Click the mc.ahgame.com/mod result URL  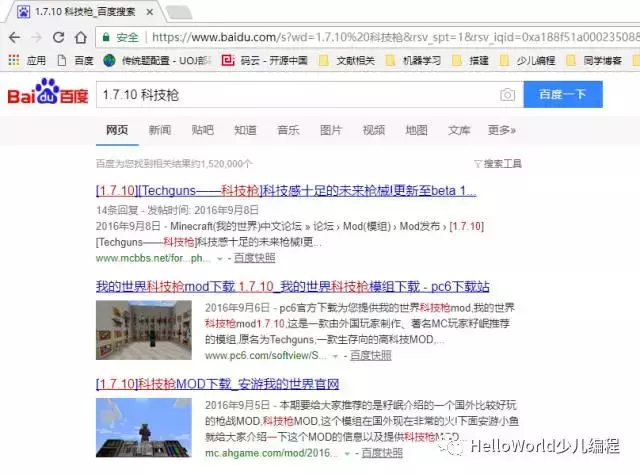271,453
